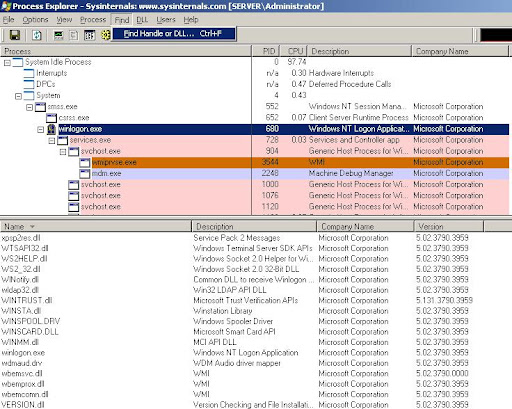Click icon of svchost.exe PID 904
Screen dimensions: 512x409
point(73,151)
